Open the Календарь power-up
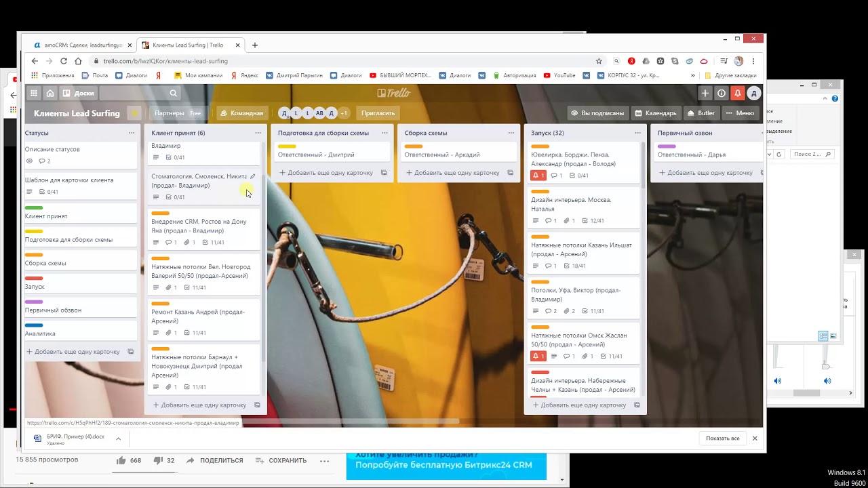This screenshot has width=868, height=488. tap(655, 113)
